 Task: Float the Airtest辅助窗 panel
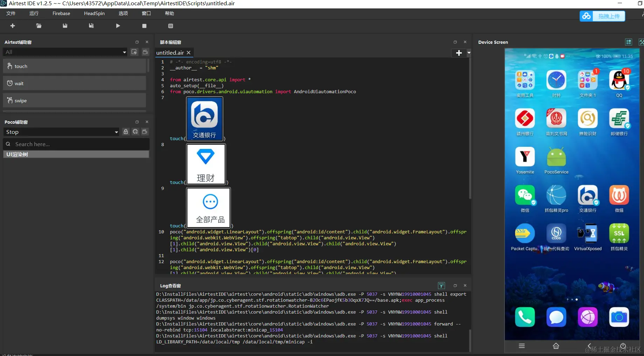click(x=137, y=42)
